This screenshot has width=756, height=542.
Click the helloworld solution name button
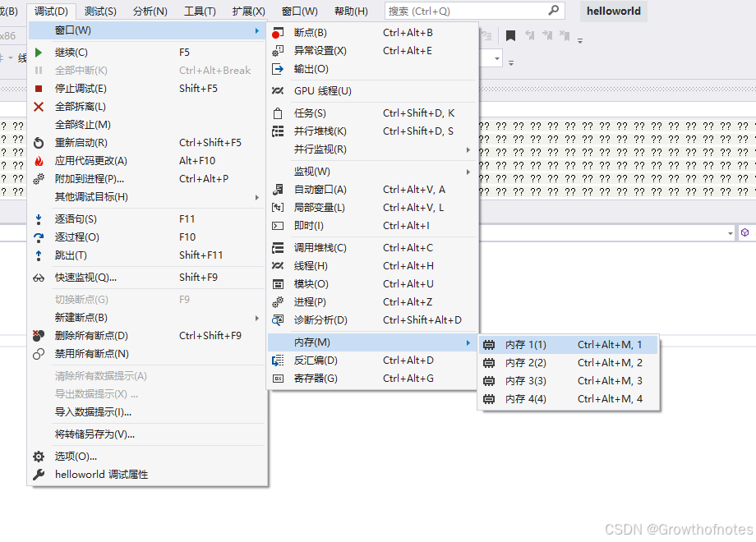point(614,11)
